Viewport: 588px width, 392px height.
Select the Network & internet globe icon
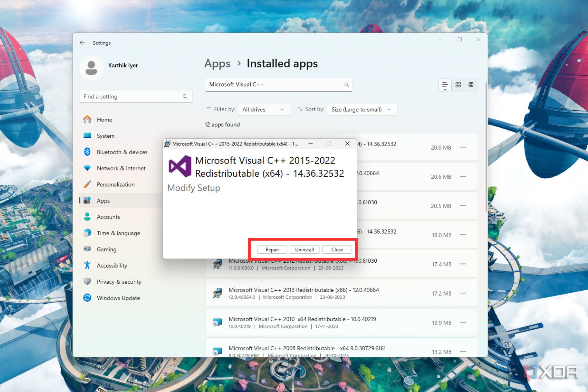point(87,168)
